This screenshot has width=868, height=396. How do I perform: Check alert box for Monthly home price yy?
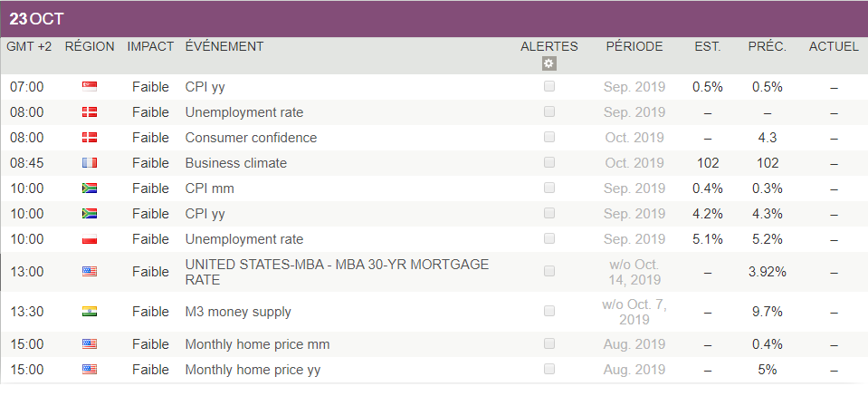(548, 370)
